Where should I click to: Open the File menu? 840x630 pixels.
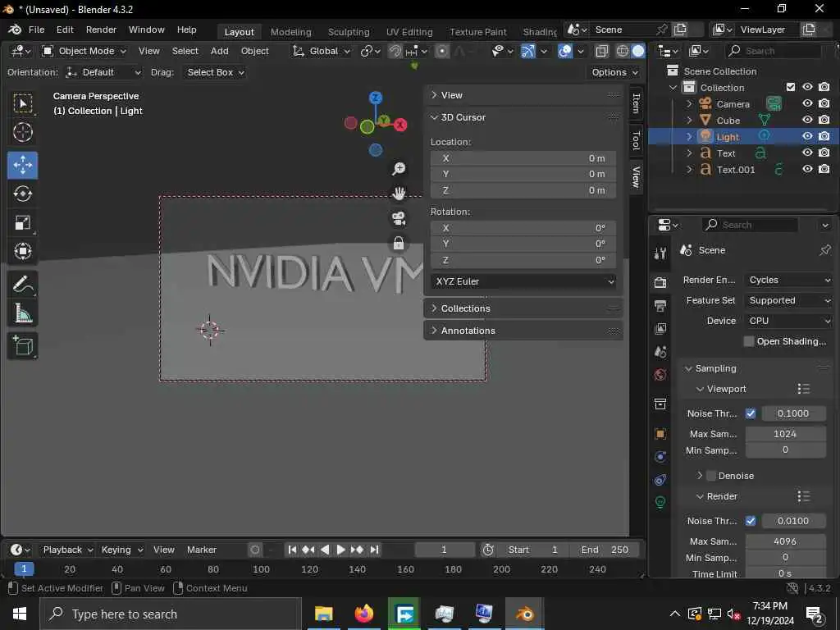(x=36, y=30)
